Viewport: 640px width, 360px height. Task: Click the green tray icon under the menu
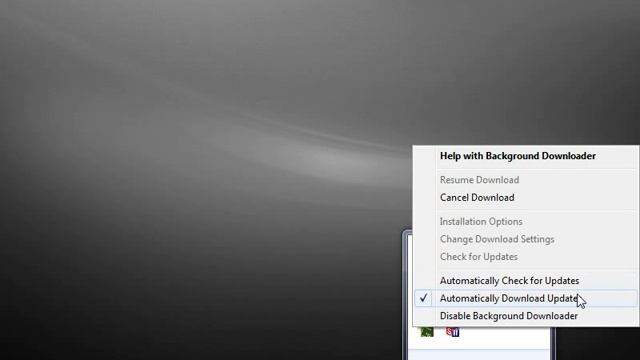tap(427, 332)
